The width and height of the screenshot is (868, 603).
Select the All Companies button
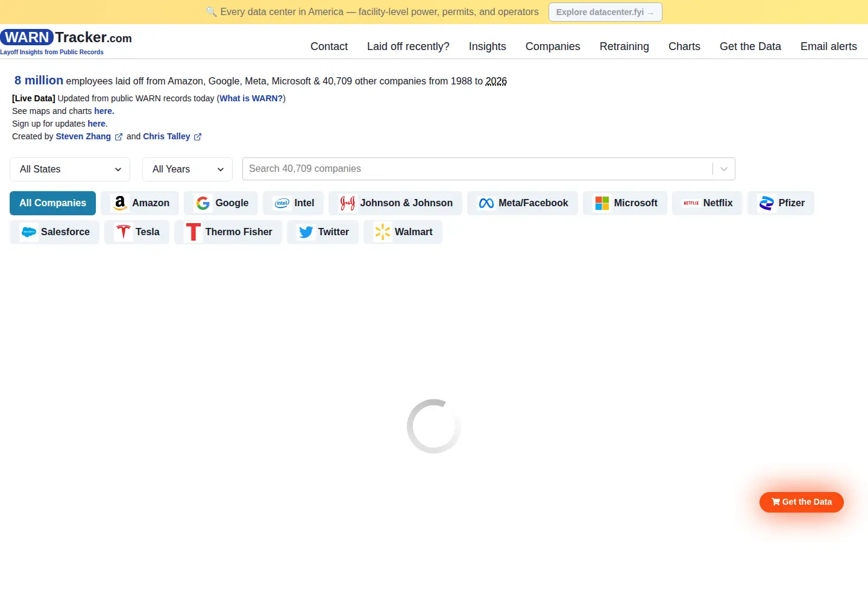click(53, 203)
